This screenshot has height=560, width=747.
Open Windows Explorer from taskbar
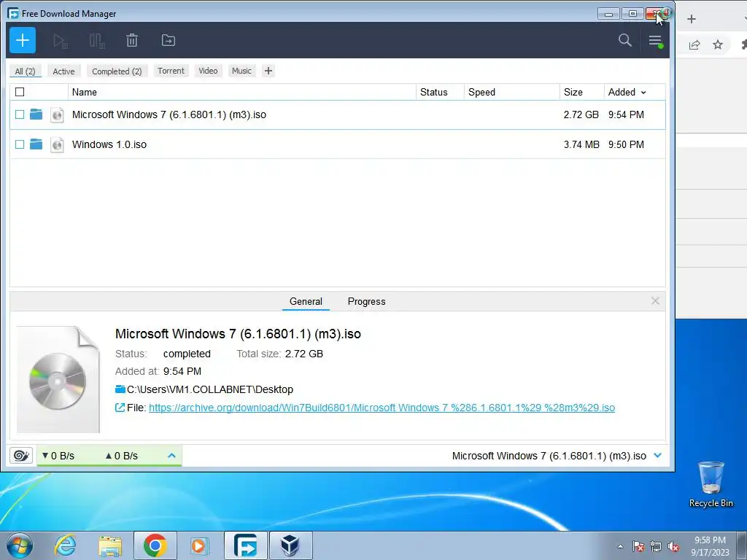tap(110, 545)
